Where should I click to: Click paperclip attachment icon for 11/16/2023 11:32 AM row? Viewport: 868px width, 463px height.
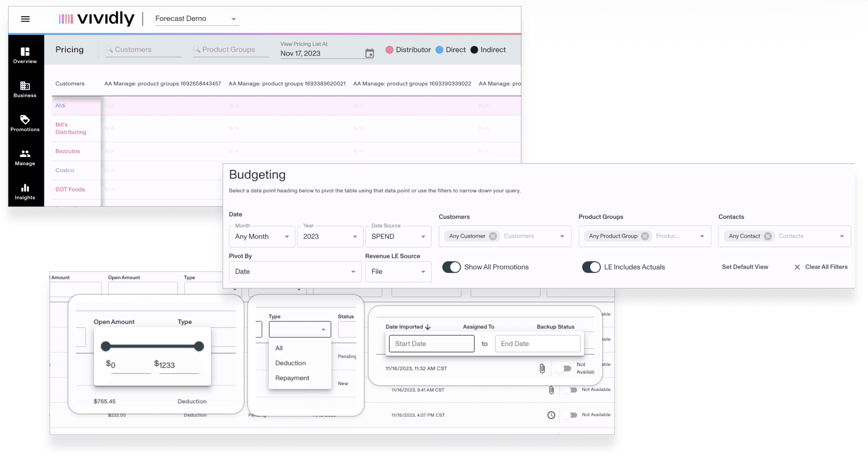click(x=542, y=368)
